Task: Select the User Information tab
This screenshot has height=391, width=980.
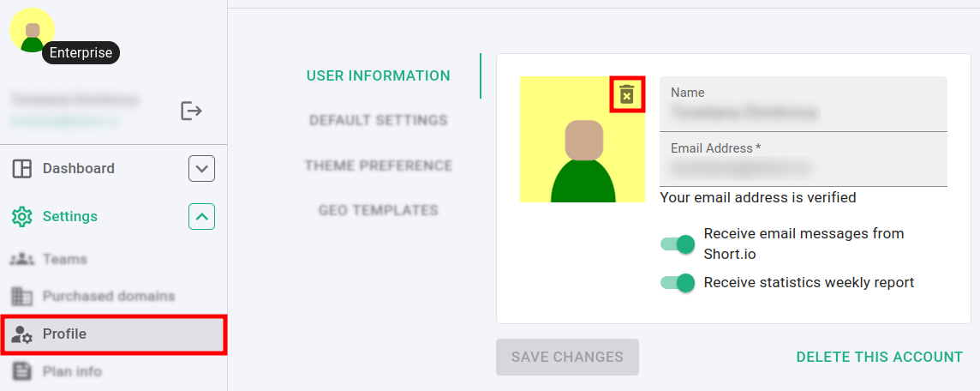Action: 379,75
